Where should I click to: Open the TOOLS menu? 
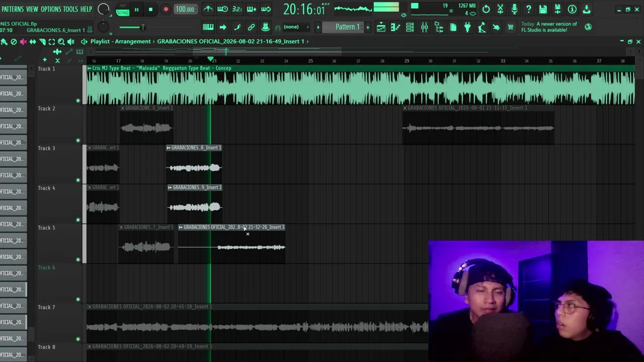pyautogui.click(x=70, y=9)
